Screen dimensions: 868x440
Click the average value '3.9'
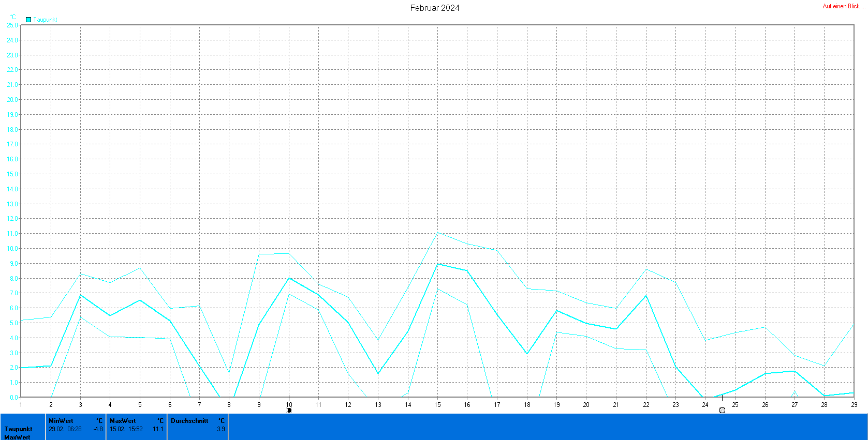coord(221,429)
